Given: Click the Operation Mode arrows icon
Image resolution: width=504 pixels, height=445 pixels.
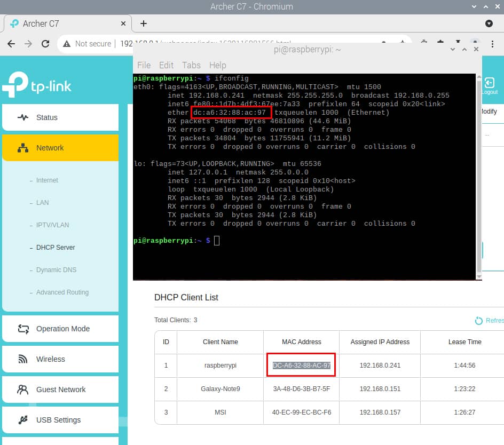Looking at the screenshot, I should (x=23, y=329).
